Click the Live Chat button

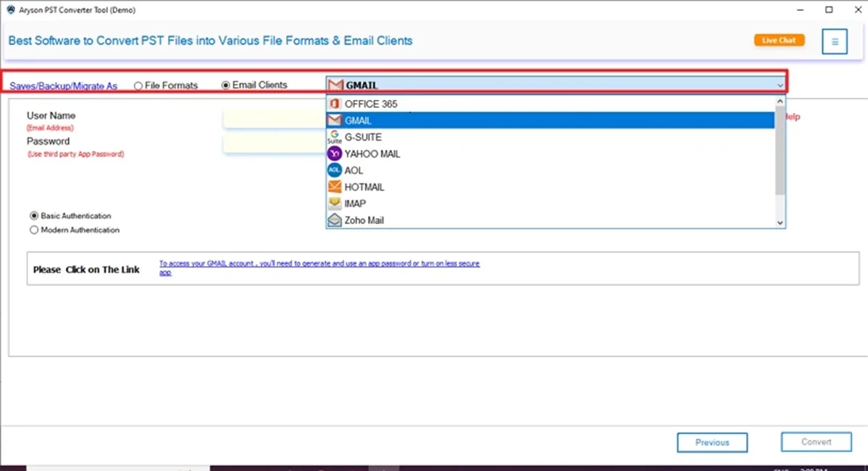point(779,41)
